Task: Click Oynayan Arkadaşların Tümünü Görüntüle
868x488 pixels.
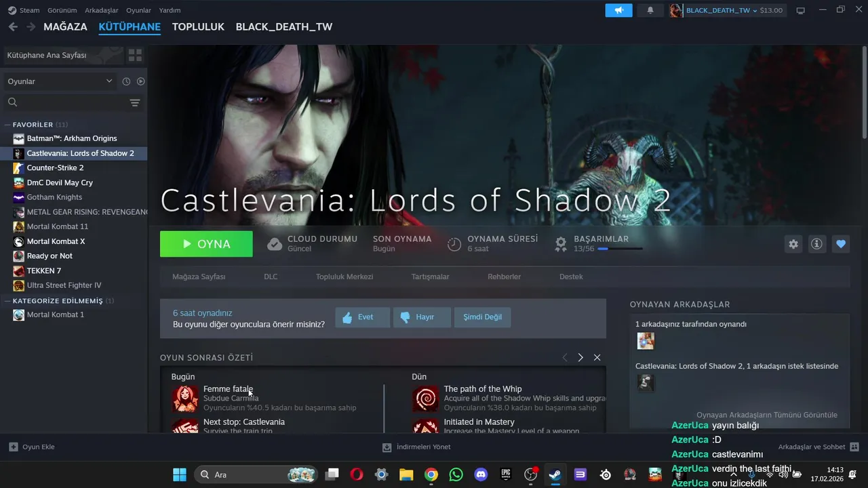Action: click(766, 415)
